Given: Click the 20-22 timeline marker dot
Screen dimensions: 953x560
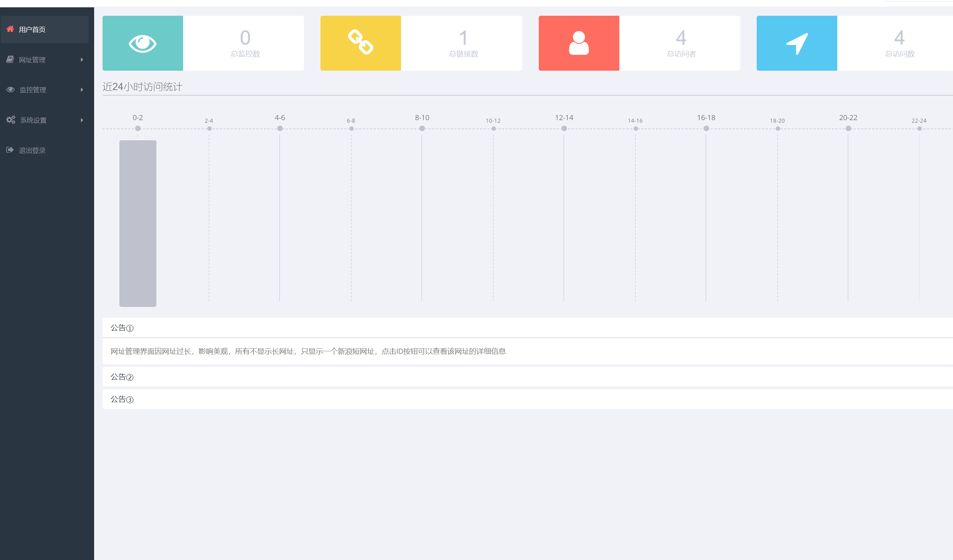Looking at the screenshot, I should [x=848, y=129].
